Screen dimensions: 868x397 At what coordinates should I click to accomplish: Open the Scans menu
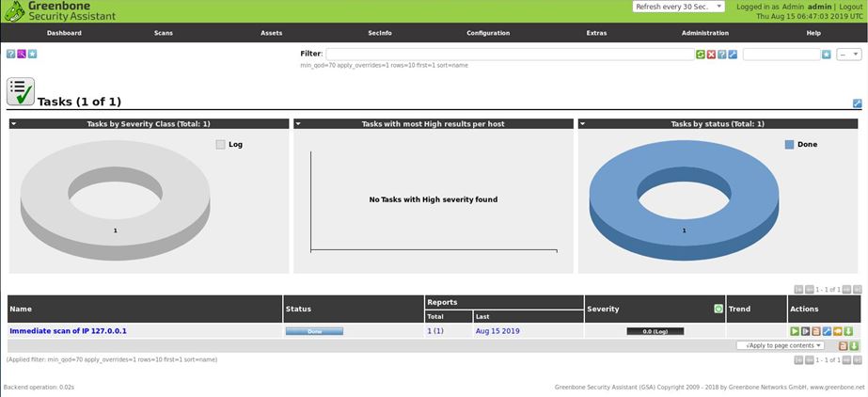164,33
